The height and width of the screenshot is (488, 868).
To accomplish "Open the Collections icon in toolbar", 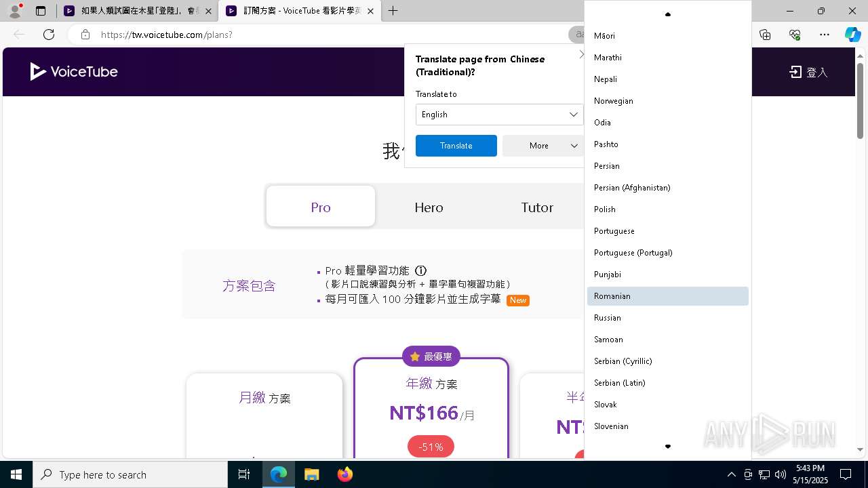I will point(765,35).
